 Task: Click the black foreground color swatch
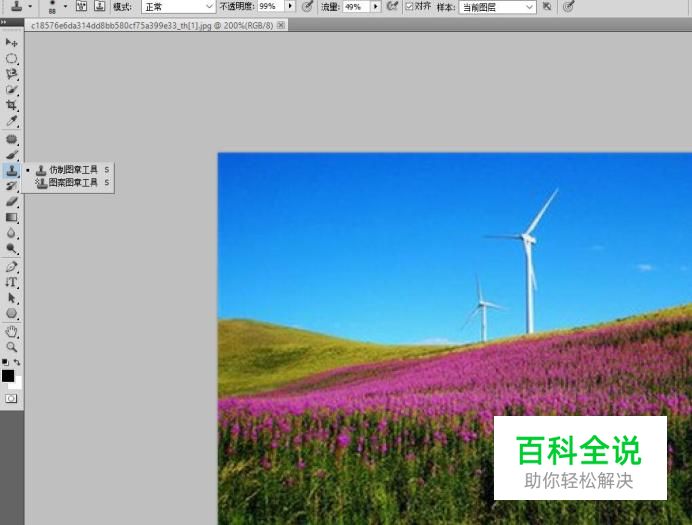8,376
